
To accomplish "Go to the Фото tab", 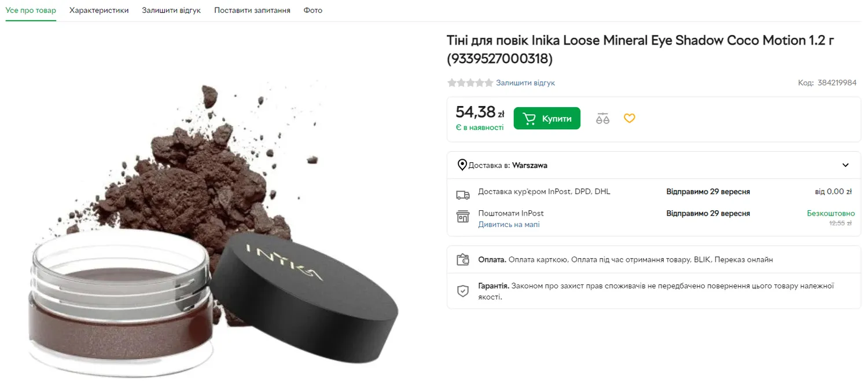I will point(313,10).
